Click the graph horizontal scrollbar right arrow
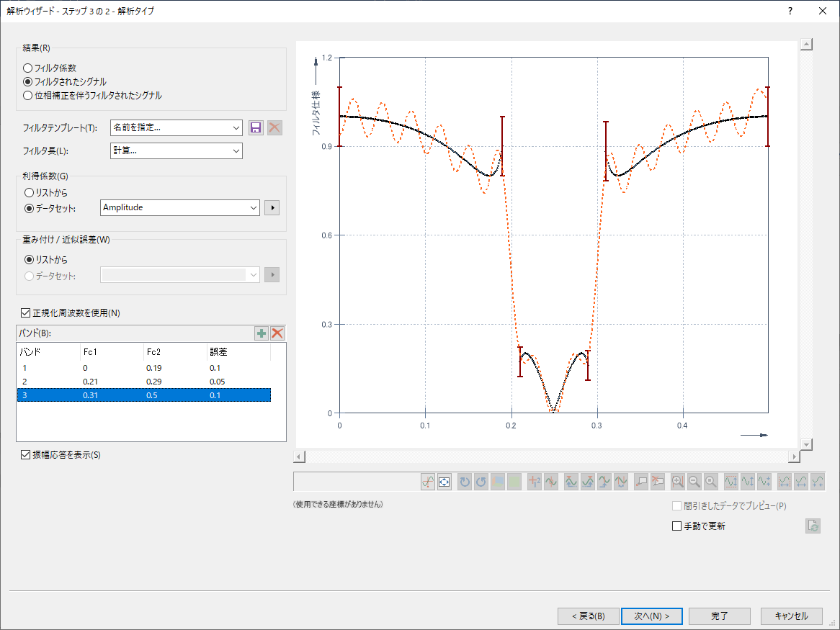Viewport: 840px width, 630px height. (794, 456)
